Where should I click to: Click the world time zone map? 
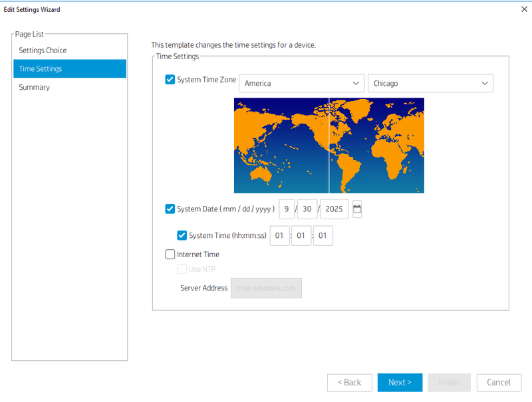329,146
